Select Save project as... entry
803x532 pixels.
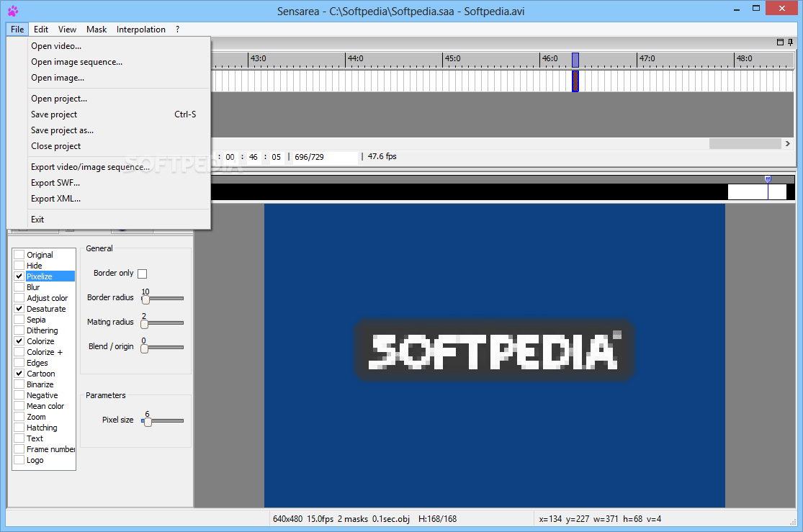[x=109, y=130]
